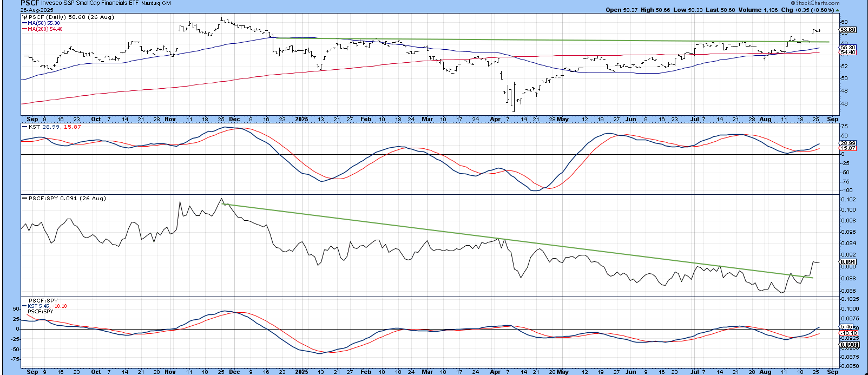Select the 55.30 moving average price tag

tap(847, 48)
